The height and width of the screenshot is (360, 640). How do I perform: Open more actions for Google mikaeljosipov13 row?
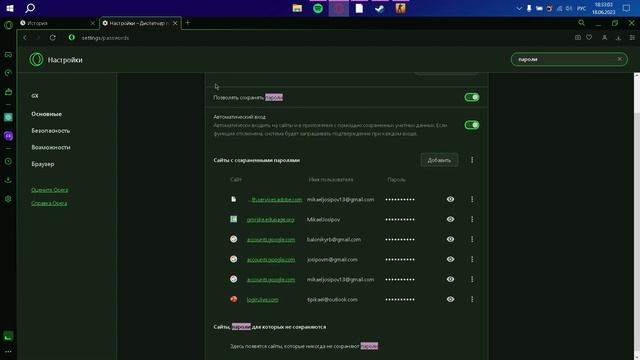(x=472, y=279)
